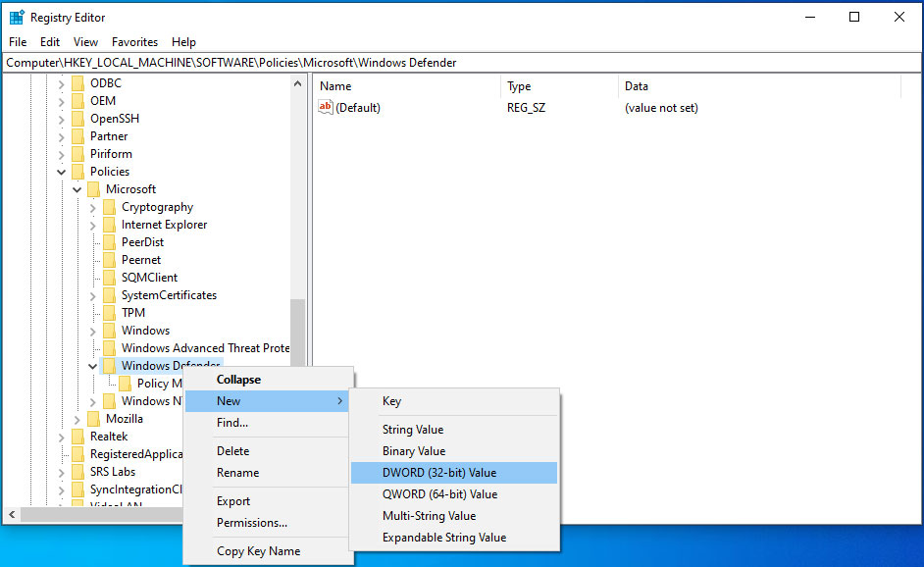
Task: Click the Peernet folder icon
Action: 109,260
